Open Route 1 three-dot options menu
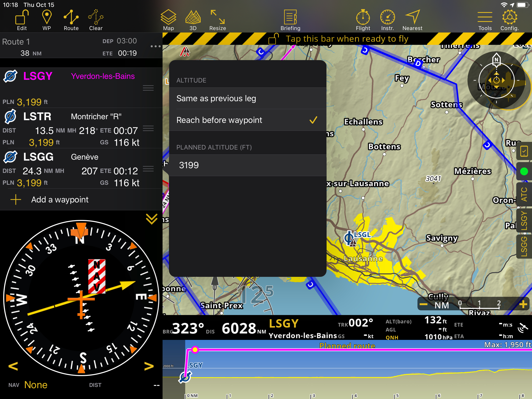Viewport: 532px width, 399px height. pos(155,46)
